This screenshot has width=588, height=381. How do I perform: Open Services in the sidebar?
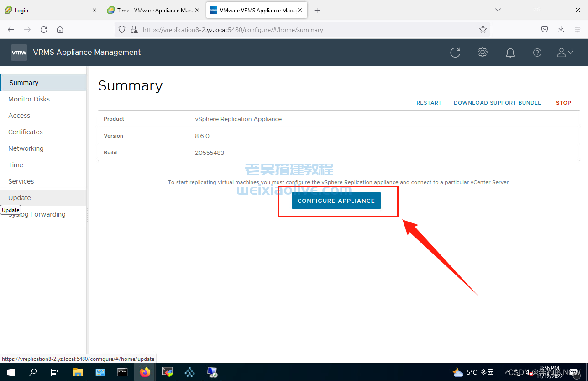(43, 181)
